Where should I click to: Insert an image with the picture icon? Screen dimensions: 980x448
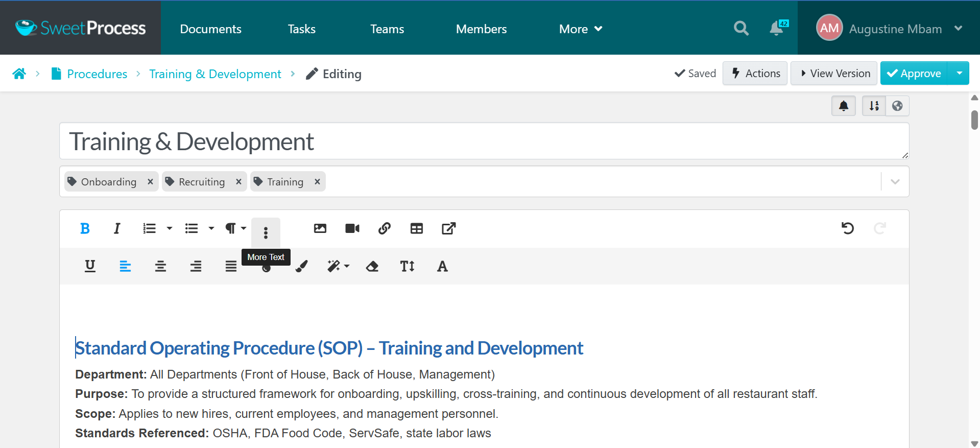[x=320, y=228]
